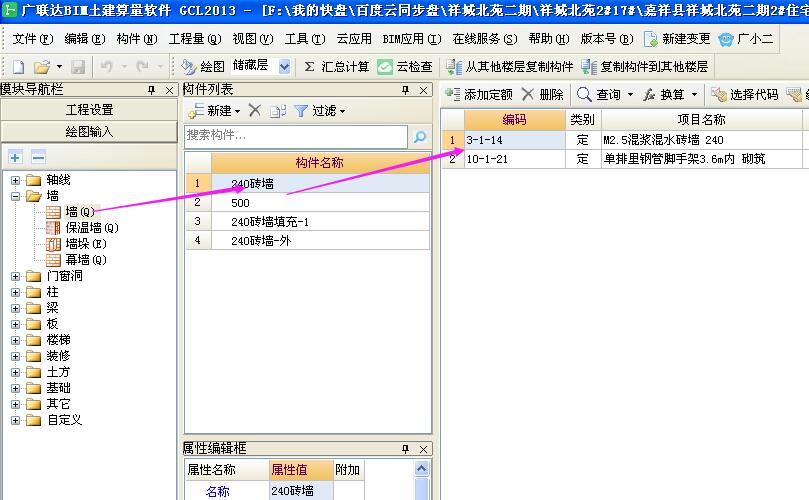This screenshot has width=809, height=500.
Task: Click the copy component icon
Action: 278,110
